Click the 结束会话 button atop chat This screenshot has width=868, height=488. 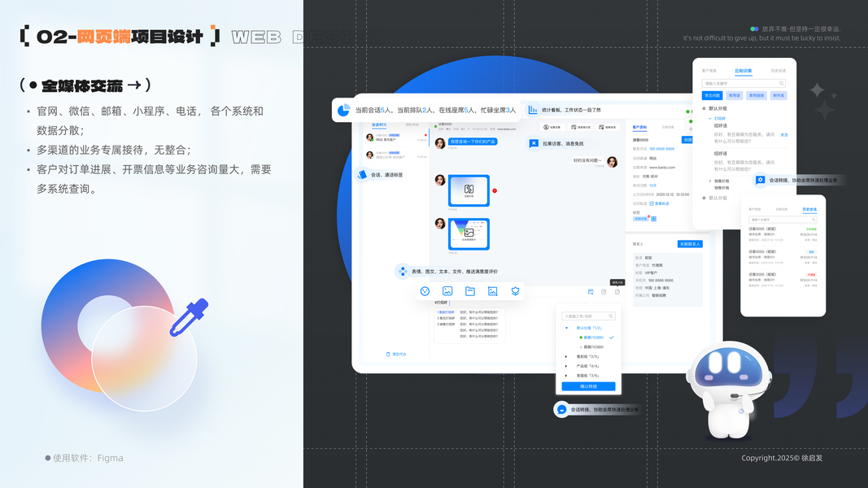[x=607, y=127]
